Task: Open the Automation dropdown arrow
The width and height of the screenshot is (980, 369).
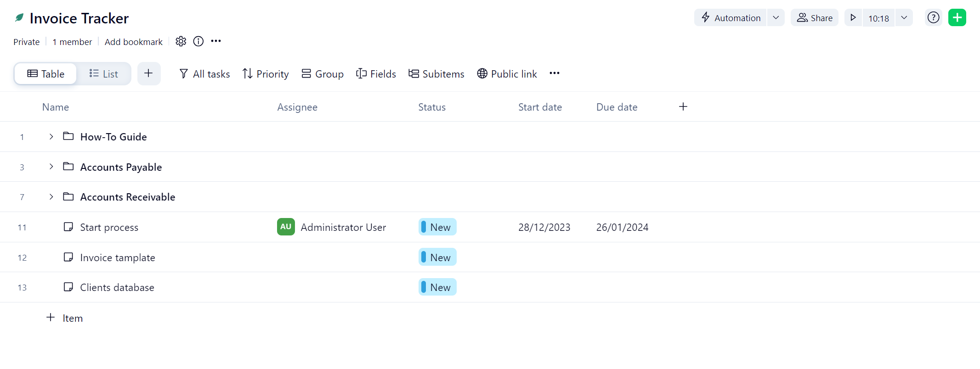Action: coord(776,18)
